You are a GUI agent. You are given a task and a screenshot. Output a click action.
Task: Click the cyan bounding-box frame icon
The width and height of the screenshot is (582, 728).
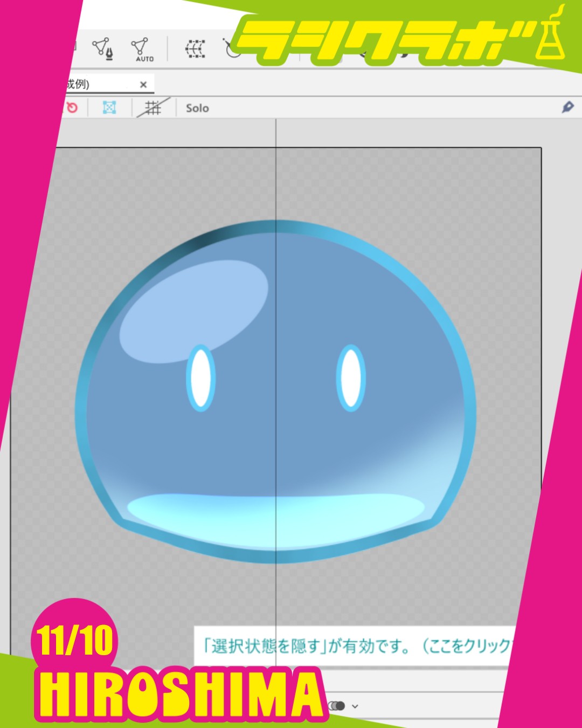click(x=109, y=108)
